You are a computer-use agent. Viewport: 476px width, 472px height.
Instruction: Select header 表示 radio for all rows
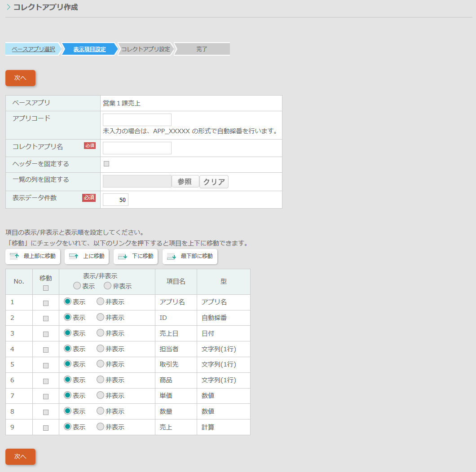click(77, 286)
